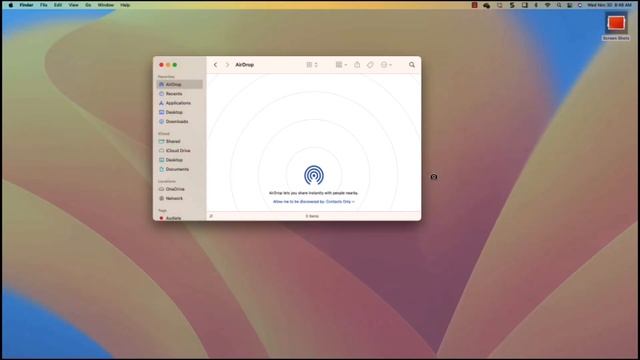Open the Action (ellipsis) menu in the toolbar
Image resolution: width=640 pixels, height=360 pixels.
[x=386, y=65]
